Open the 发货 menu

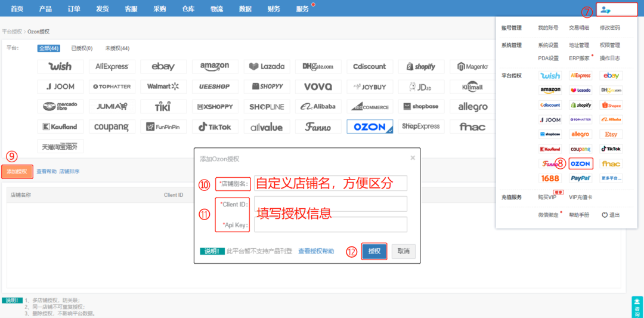click(103, 9)
